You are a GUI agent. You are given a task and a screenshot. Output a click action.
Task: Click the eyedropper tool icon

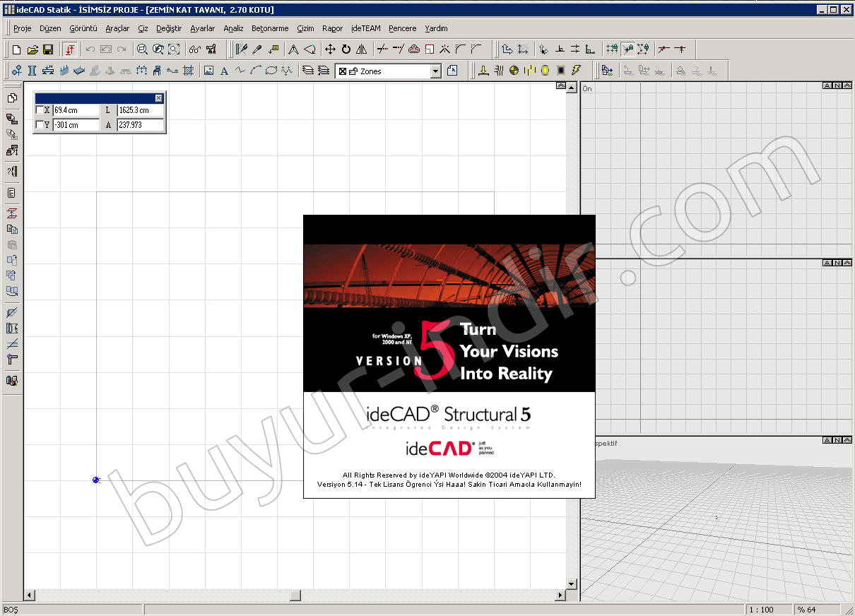click(257, 49)
